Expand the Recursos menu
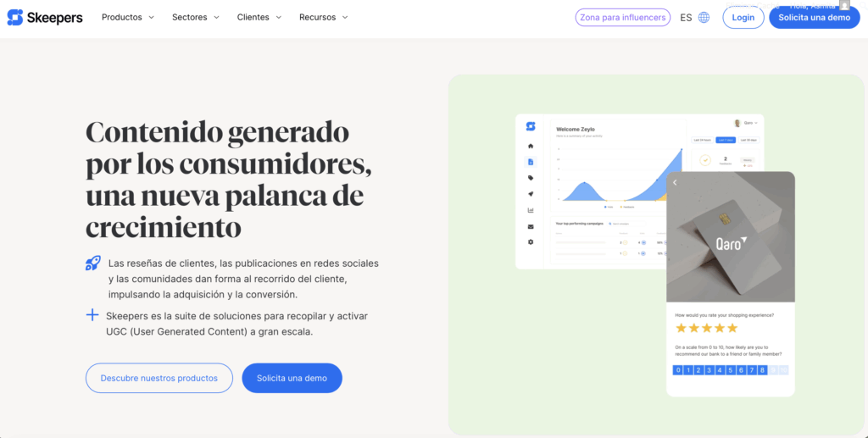 tap(324, 17)
